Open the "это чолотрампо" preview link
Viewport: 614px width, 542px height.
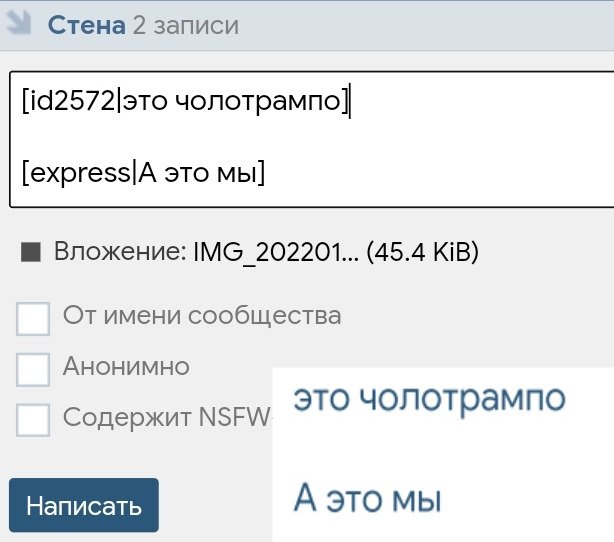(x=429, y=398)
